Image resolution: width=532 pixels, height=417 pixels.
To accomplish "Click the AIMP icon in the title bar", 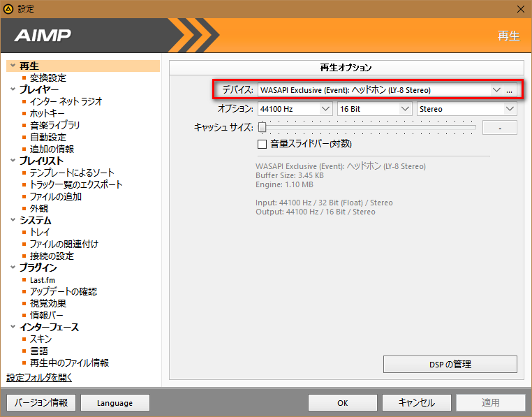I will pos(8,8).
